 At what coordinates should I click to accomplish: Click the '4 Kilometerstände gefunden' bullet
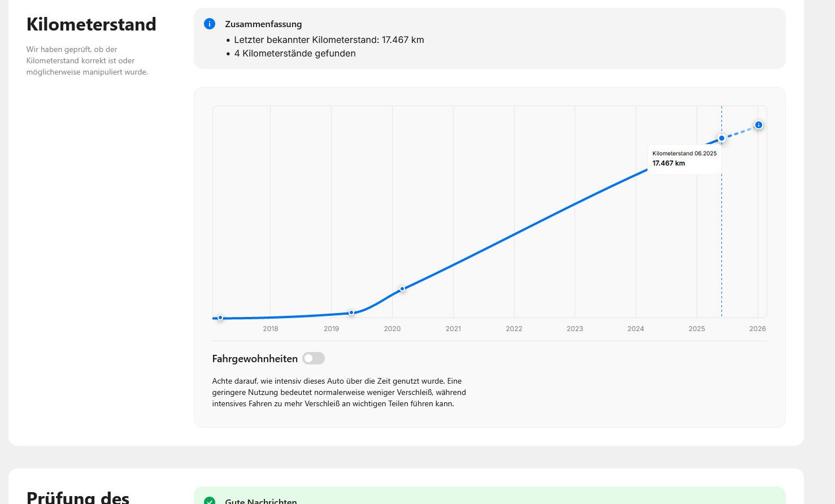[x=294, y=53]
